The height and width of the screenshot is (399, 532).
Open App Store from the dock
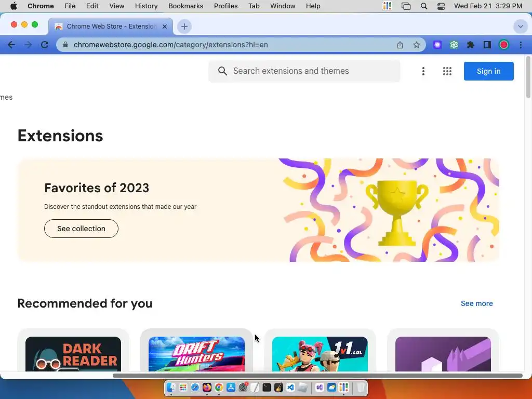(x=231, y=387)
